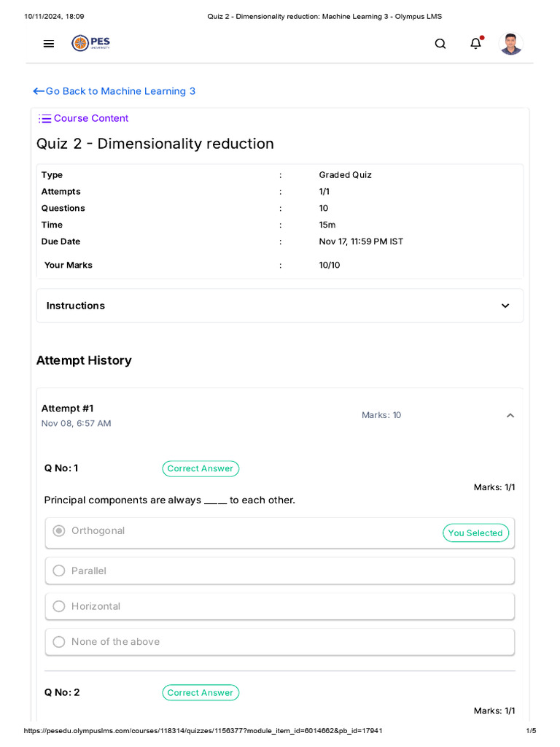Click the PES University logo
This screenshot has width=560, height=747.
[91, 43]
